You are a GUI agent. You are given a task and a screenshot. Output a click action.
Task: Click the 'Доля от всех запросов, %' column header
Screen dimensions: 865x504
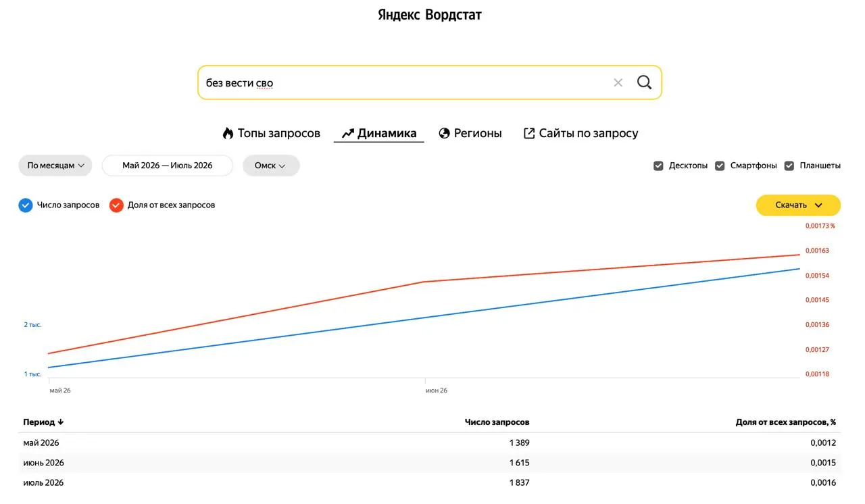point(786,422)
